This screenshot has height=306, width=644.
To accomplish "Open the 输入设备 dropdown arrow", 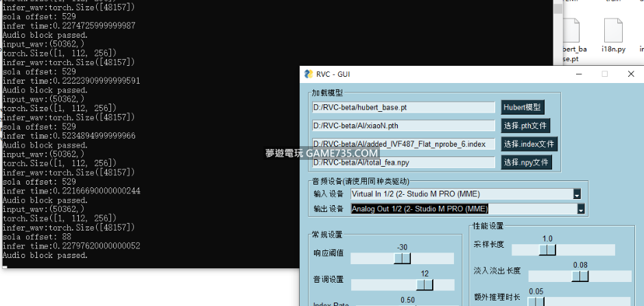I will tap(577, 194).
